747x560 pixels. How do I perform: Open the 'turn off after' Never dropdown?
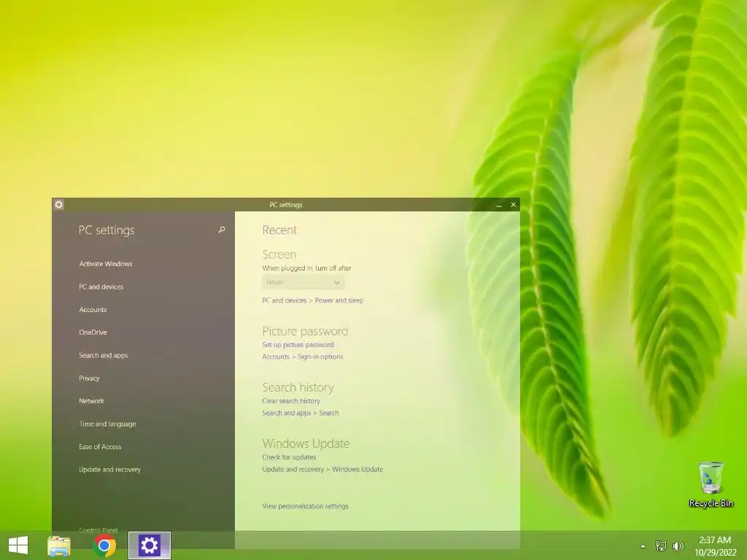(303, 282)
